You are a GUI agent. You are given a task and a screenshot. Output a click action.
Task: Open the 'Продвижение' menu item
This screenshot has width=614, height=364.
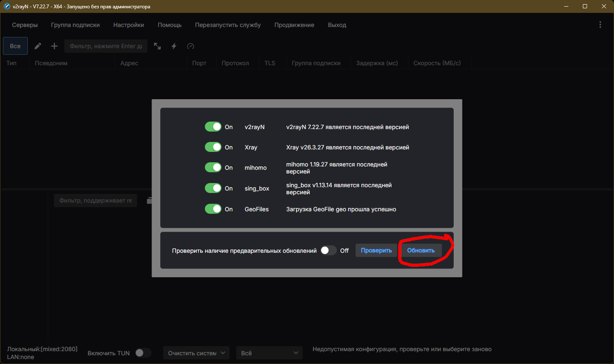point(294,25)
